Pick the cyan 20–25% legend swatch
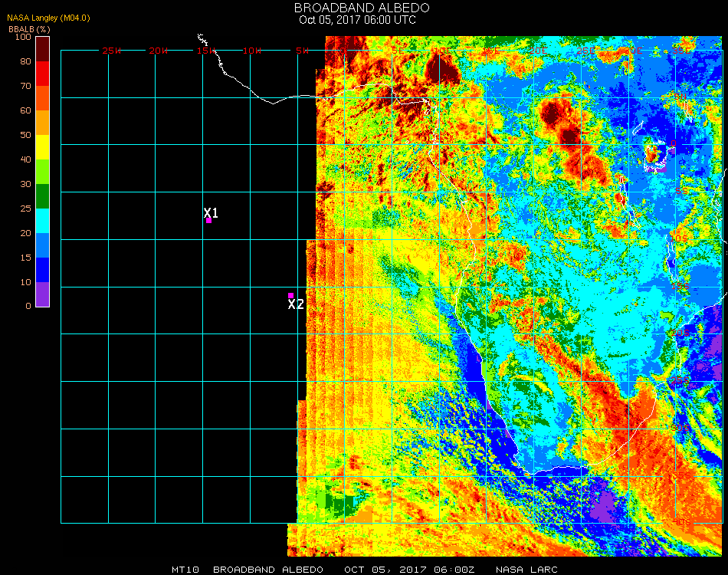The width and height of the screenshot is (728, 575). point(43,221)
